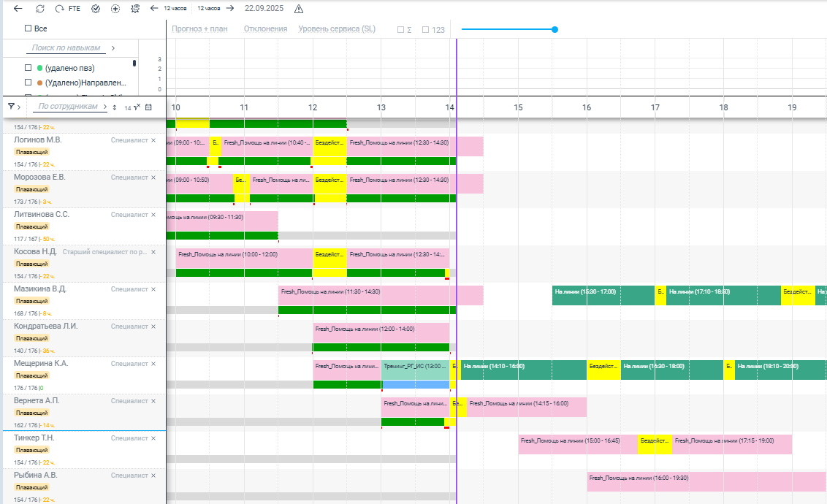
Task: Click the dashed circle plus icon
Action: pyautogui.click(x=115, y=9)
